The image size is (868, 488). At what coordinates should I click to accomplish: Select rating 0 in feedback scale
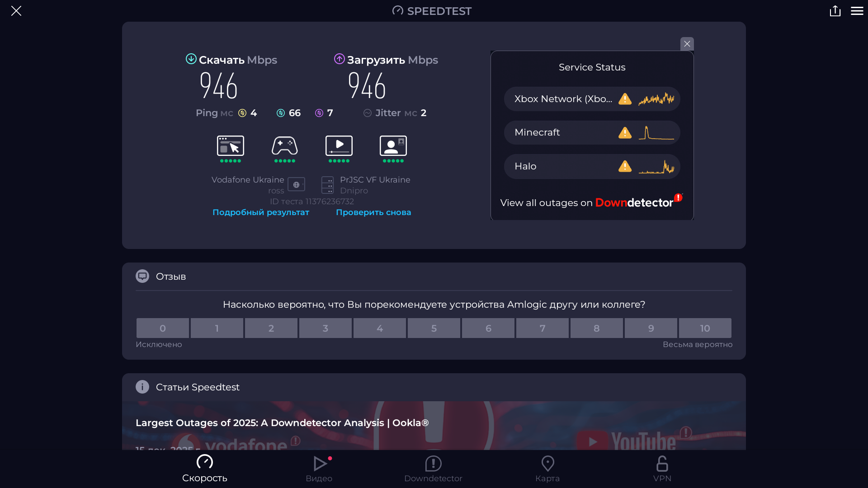(163, 328)
